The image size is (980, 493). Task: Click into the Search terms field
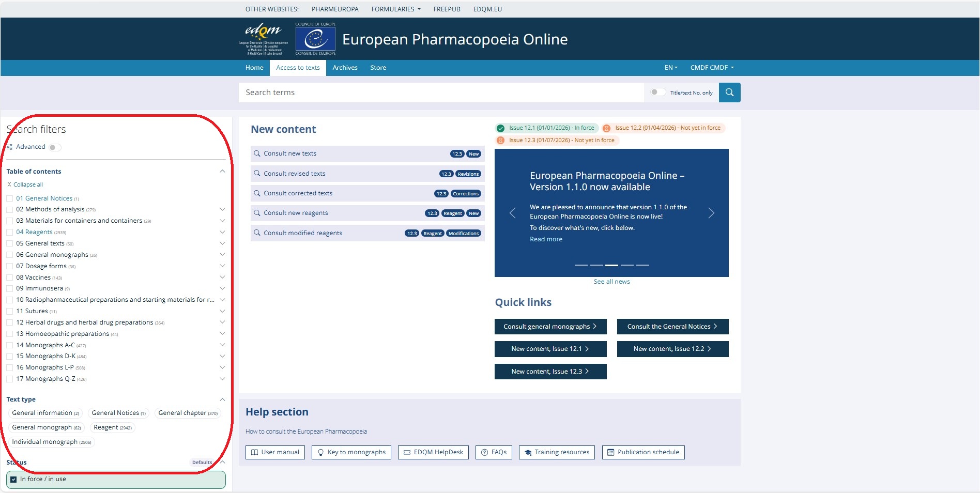(440, 93)
